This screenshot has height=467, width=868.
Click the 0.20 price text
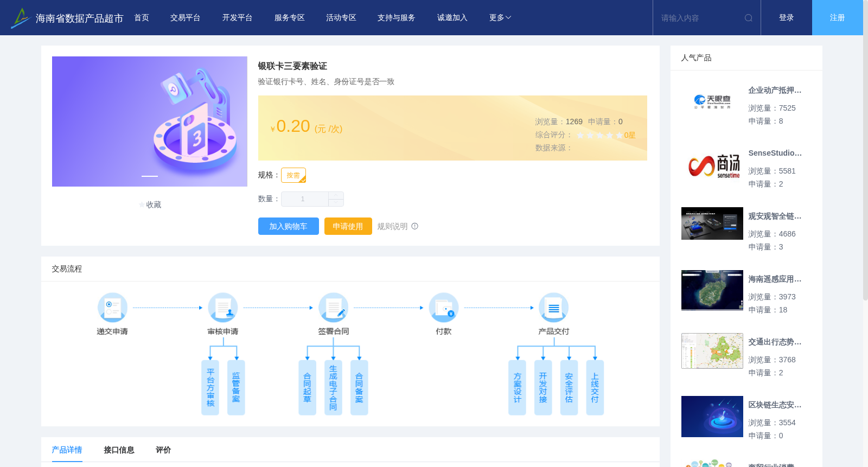(293, 126)
